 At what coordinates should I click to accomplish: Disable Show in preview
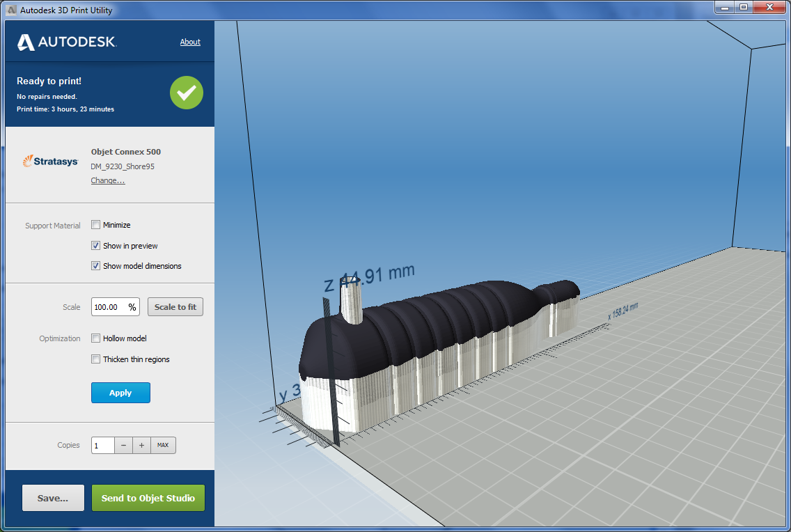click(x=95, y=245)
